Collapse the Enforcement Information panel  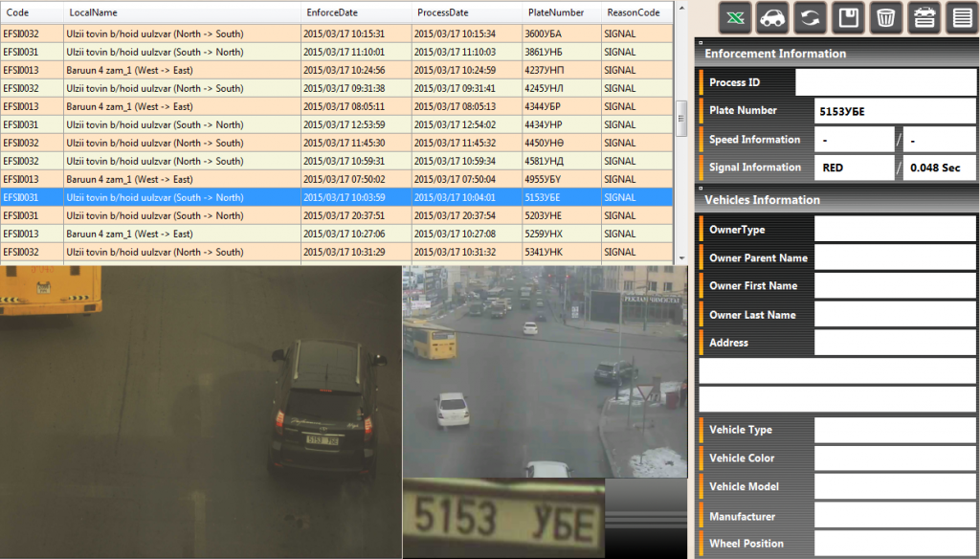[x=702, y=44]
